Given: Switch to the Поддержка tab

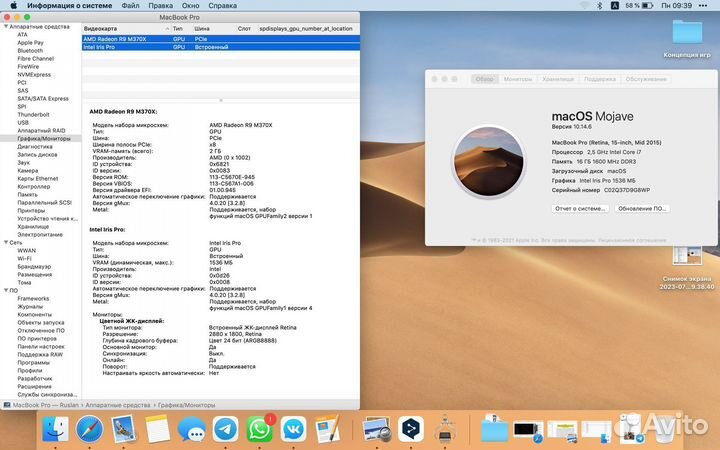Looking at the screenshot, I should [600, 79].
